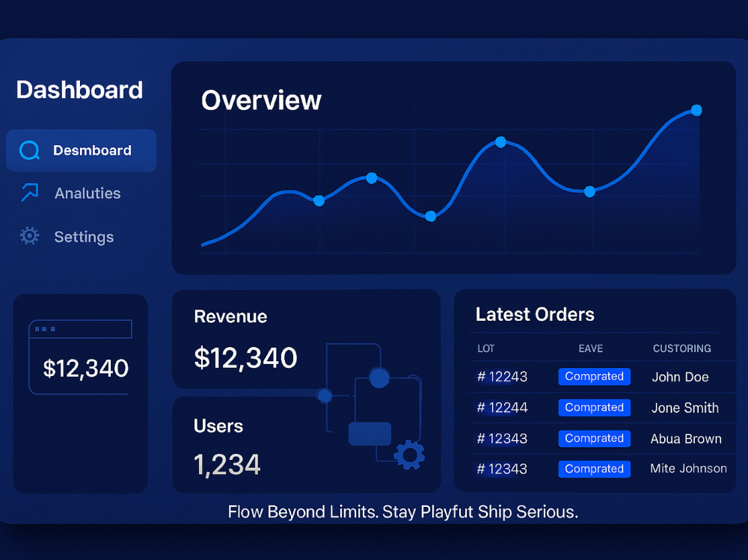Open order # 12343 for Abua Brown

503,439
